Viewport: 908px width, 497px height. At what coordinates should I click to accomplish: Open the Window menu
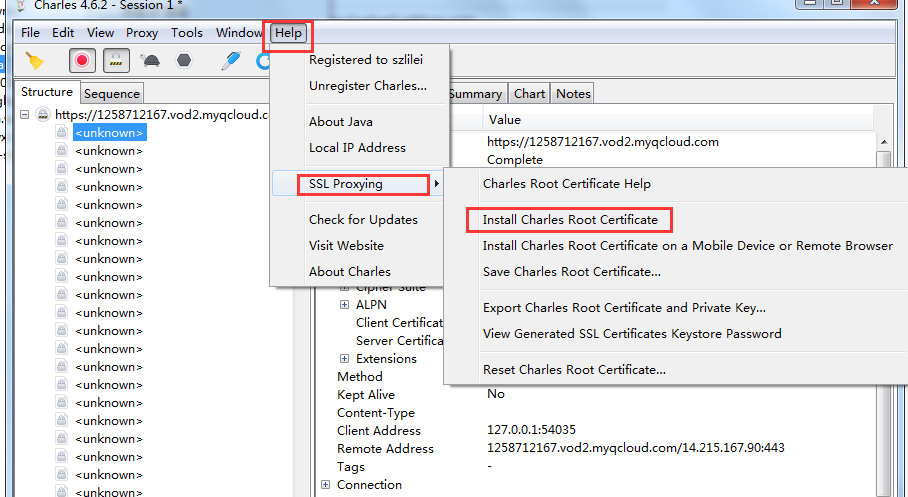point(239,32)
